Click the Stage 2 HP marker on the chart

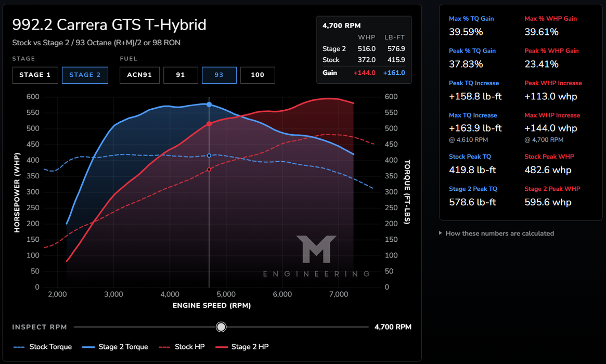pyautogui.click(x=209, y=124)
